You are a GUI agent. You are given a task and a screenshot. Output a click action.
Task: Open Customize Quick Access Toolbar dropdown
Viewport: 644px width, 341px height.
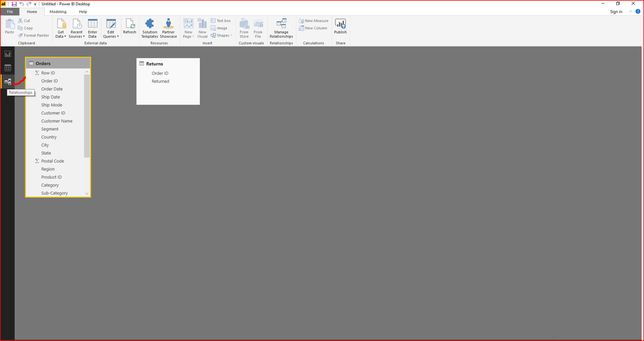[35, 4]
